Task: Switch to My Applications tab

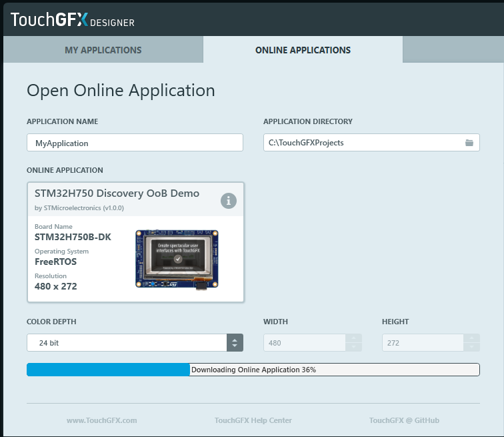Action: coord(103,50)
